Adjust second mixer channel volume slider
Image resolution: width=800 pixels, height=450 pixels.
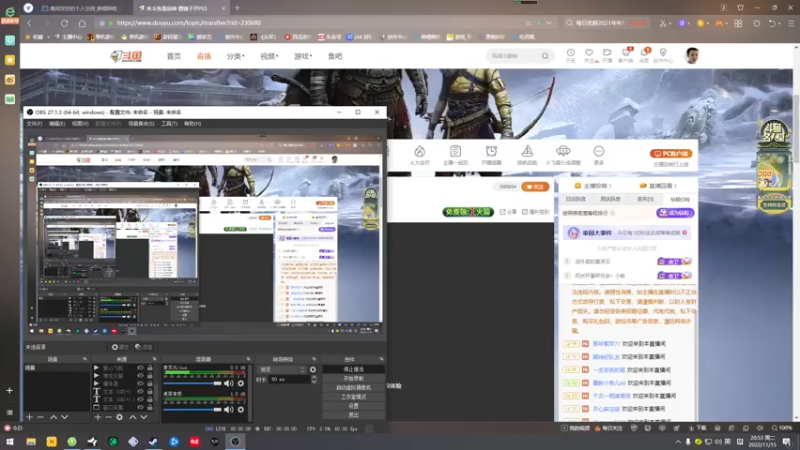click(192, 409)
